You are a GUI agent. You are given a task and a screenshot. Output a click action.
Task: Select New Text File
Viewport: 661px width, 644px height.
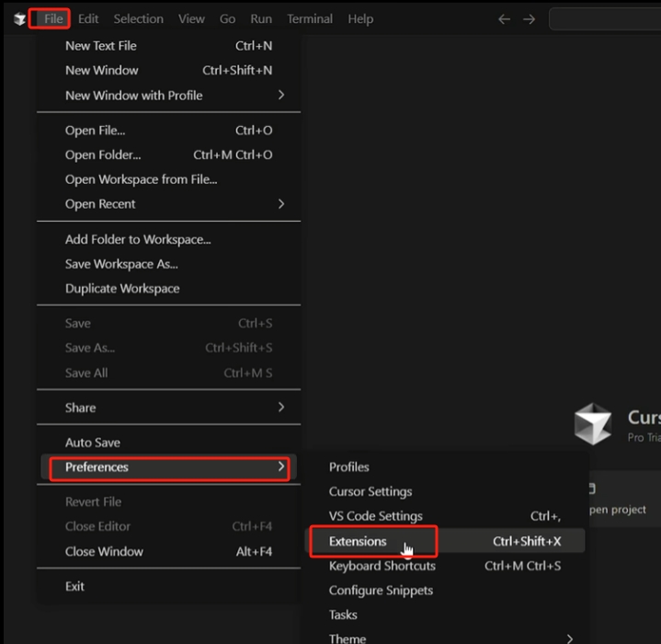click(x=102, y=45)
